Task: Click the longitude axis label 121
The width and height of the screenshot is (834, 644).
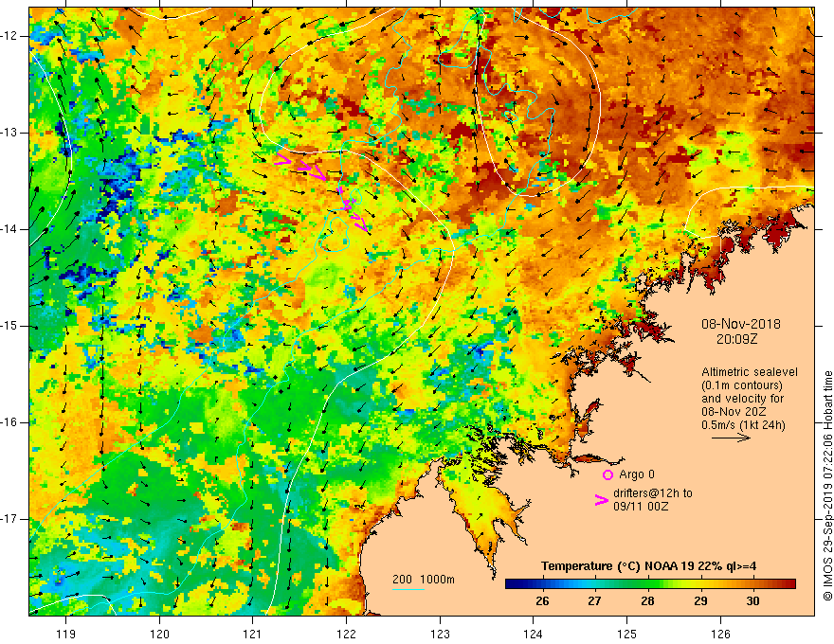Action: [253, 634]
